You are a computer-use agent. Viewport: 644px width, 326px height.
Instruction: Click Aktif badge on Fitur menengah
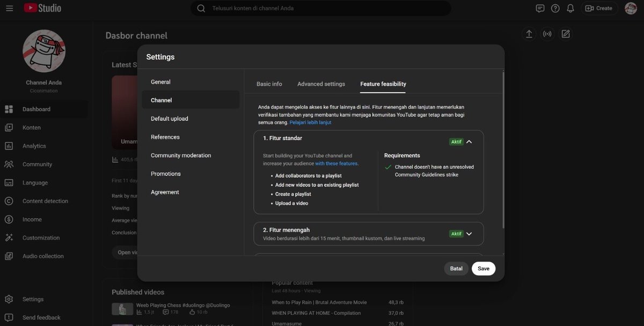click(x=456, y=234)
